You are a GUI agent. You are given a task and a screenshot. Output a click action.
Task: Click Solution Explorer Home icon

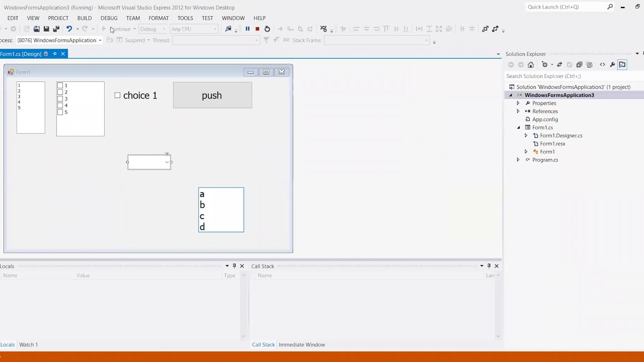pos(531,65)
